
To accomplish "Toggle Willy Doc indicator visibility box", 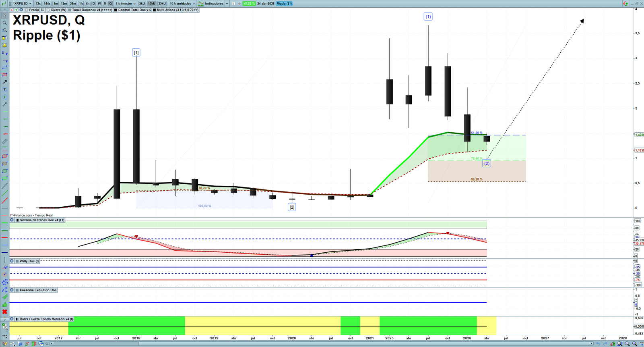I will tap(17, 261).
